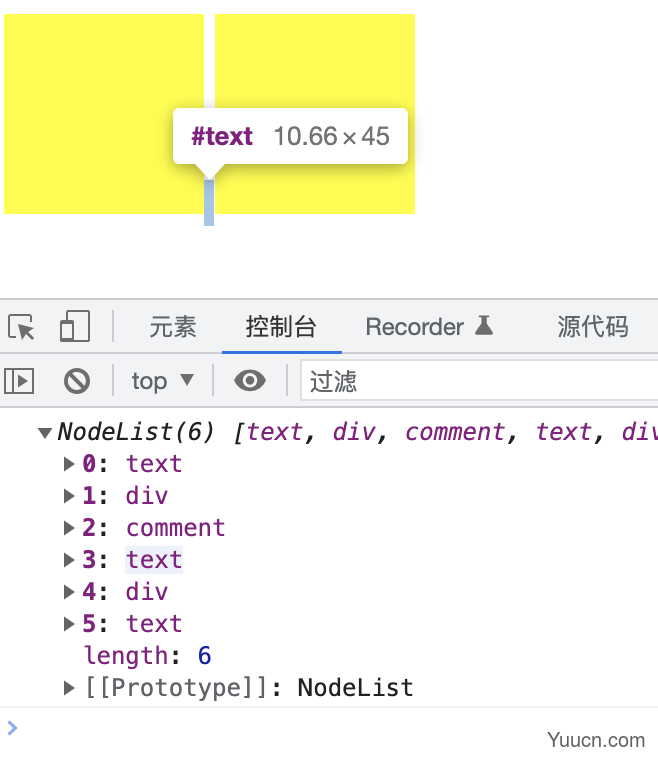Image resolution: width=658 pixels, height=770 pixels.
Task: Open the Recorder tab
Action: point(429,327)
